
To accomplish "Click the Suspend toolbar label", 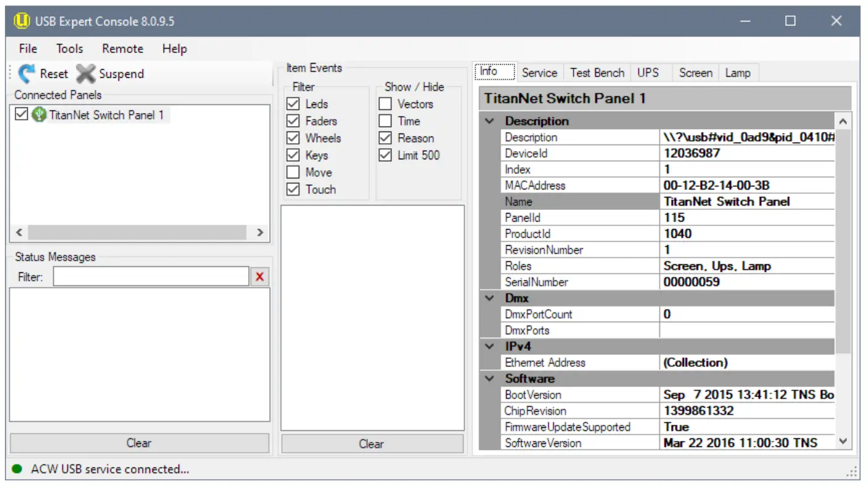I will (122, 74).
